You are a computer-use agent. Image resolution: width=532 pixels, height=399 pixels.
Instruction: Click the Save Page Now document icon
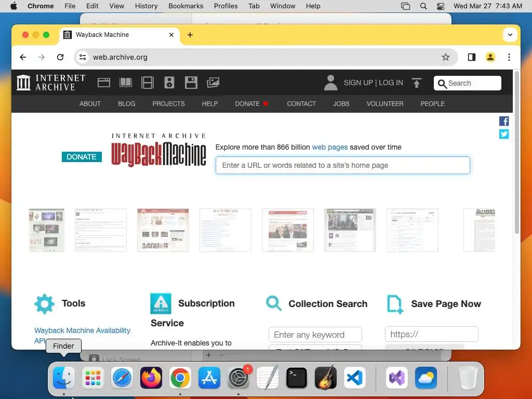pos(395,304)
